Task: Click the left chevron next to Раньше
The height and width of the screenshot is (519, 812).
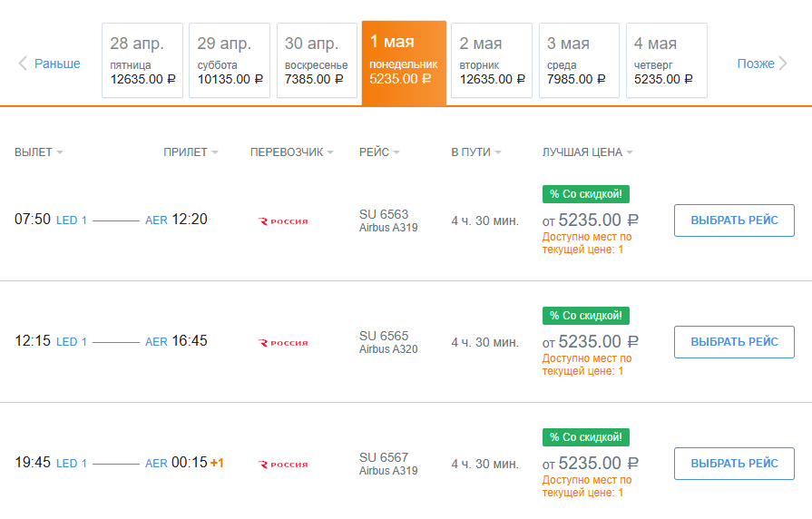Action: (23, 64)
